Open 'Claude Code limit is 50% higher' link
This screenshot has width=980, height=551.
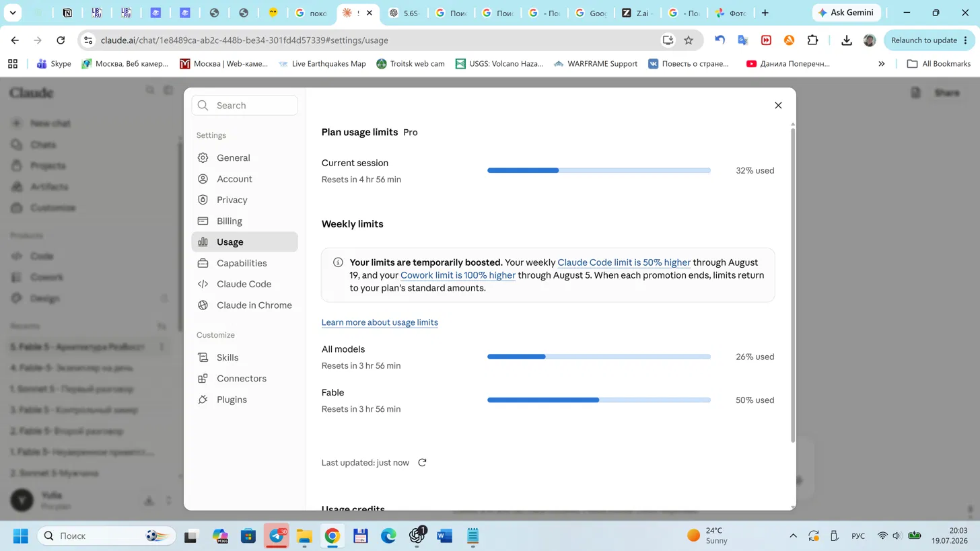pos(624,262)
